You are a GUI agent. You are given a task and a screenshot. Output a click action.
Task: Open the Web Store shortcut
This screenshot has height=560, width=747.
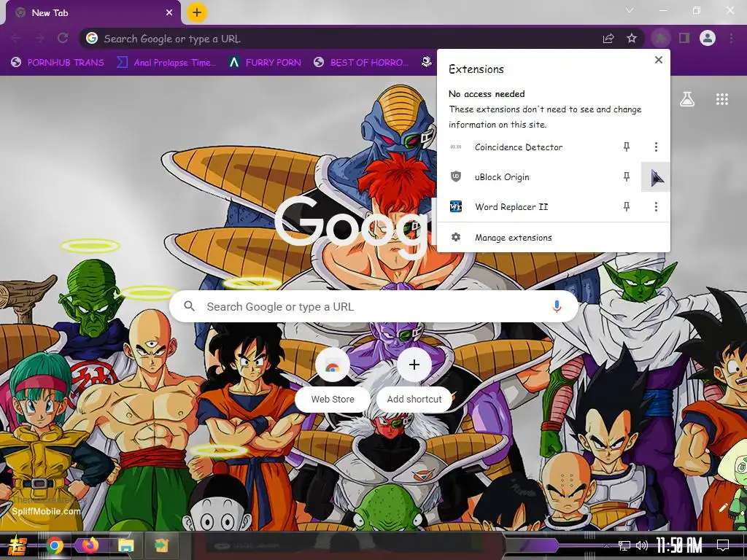(333, 379)
